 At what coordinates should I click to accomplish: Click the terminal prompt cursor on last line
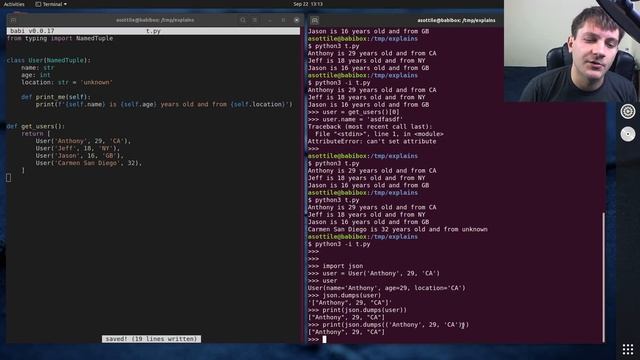[324, 339]
